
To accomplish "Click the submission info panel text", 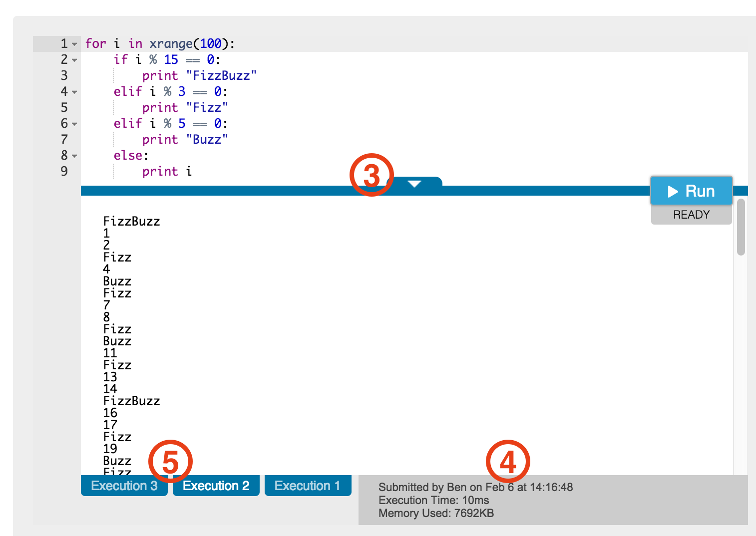I will coord(475,500).
